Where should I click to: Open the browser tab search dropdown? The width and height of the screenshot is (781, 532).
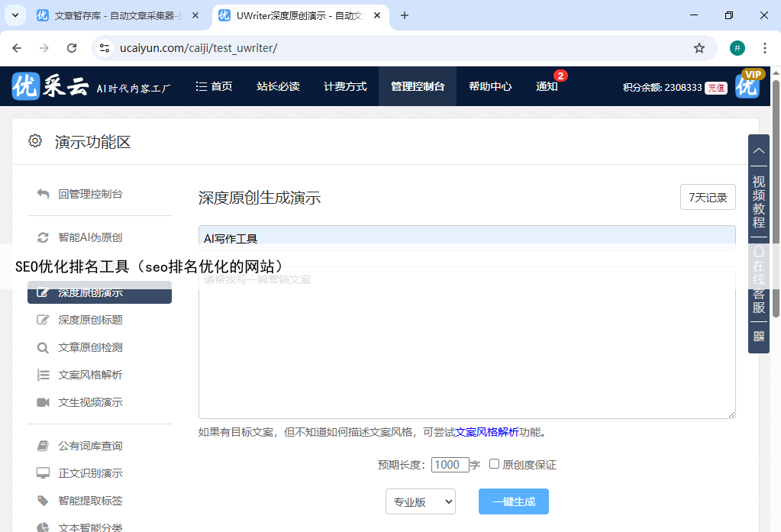[15, 15]
